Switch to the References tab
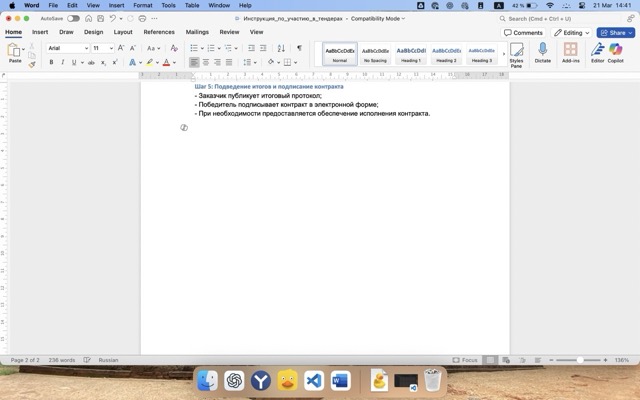 [158, 32]
